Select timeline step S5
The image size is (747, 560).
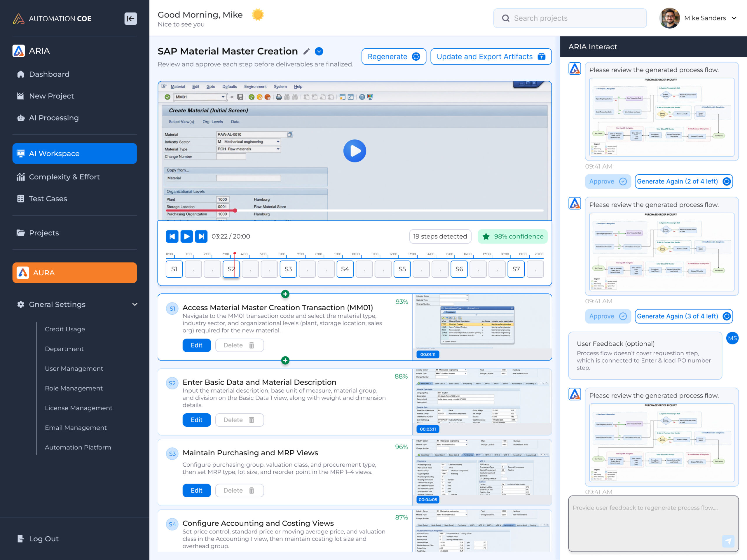(x=402, y=269)
